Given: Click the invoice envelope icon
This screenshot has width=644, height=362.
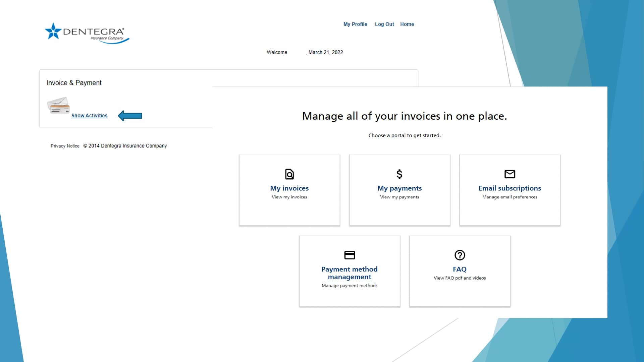Looking at the screenshot, I should pos(58,105).
